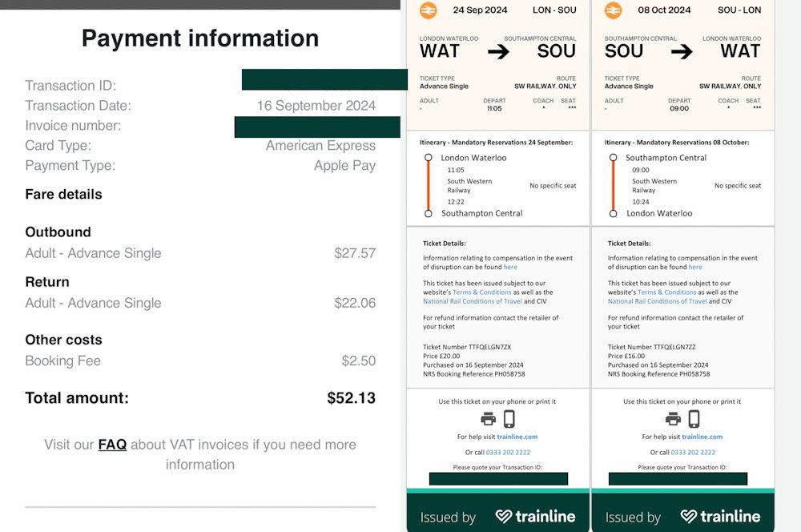Click the printer icon on the SOU to WAT ticket
This screenshot has width=801, height=532.
tap(673, 419)
